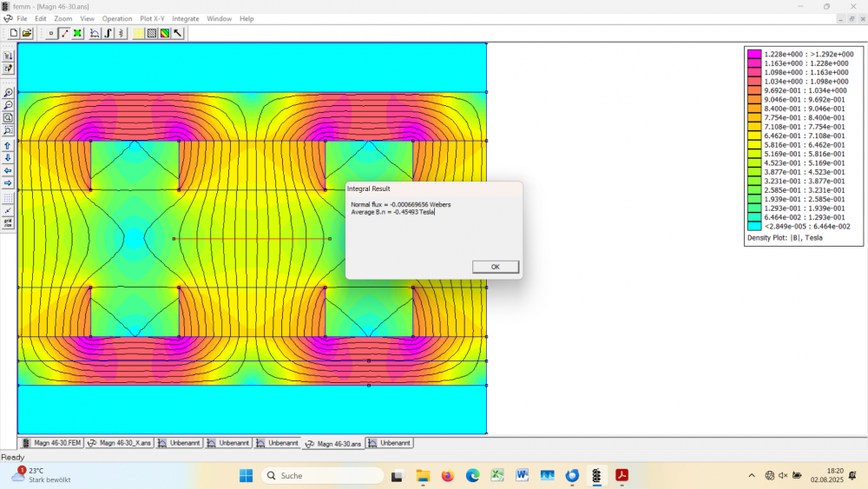
Task: Pan view left with arrow icon
Action: (8, 170)
